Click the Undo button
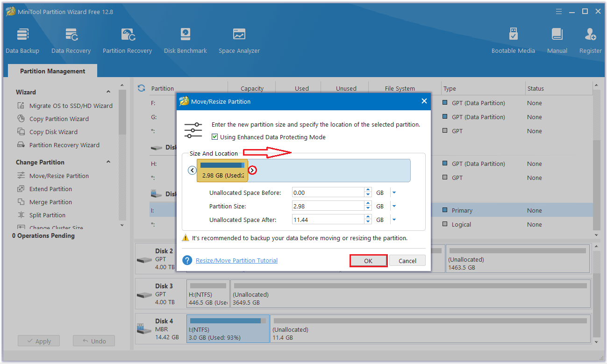Screen dimensions: 607x364 94,341
